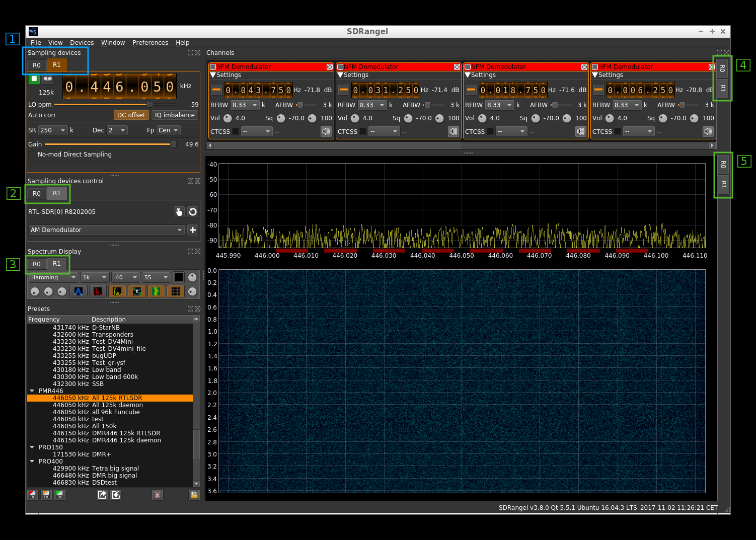Click the export presets icon
This screenshot has height=540, width=756.
tap(102, 495)
